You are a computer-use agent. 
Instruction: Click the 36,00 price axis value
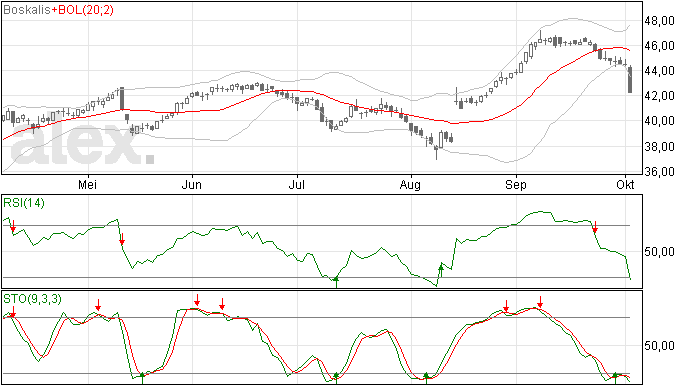click(x=659, y=171)
